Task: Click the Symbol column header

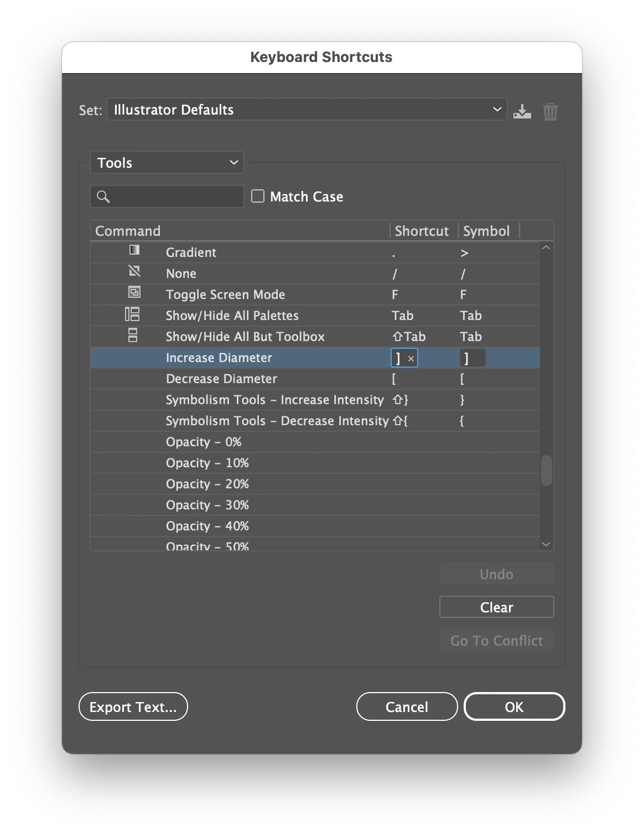Action: click(x=489, y=231)
